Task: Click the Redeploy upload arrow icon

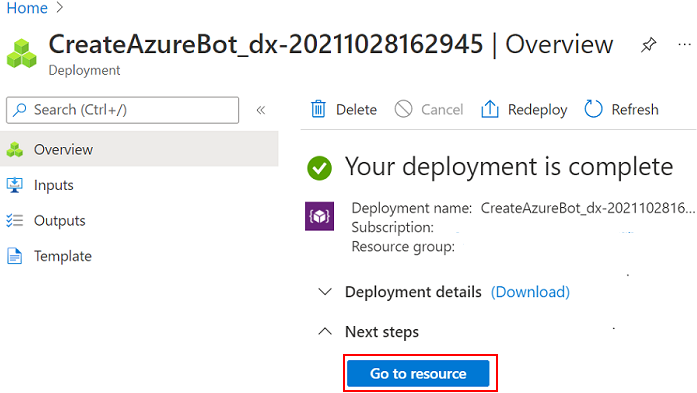Action: [x=489, y=109]
